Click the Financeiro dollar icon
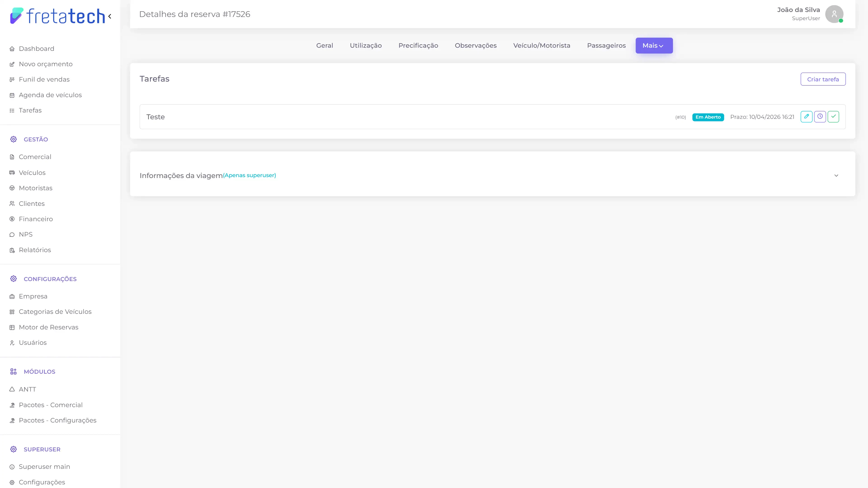This screenshot has width=868, height=488. pos(12,219)
